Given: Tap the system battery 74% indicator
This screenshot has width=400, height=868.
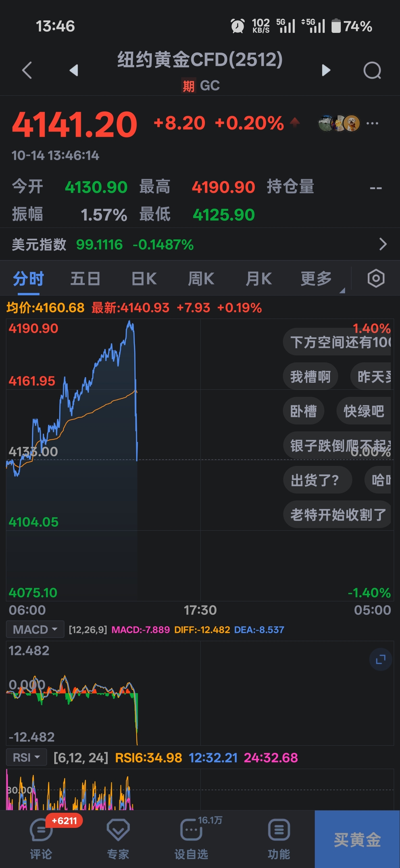Looking at the screenshot, I should 351,26.
